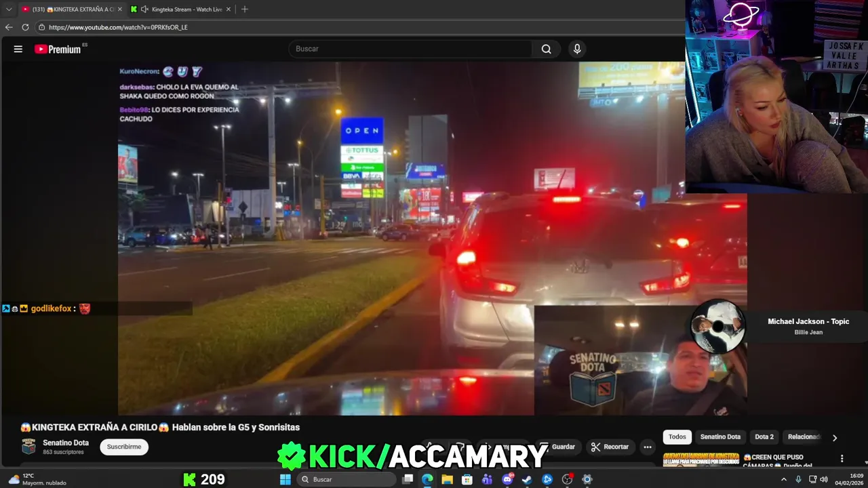Start voice search with microphone icon

577,49
